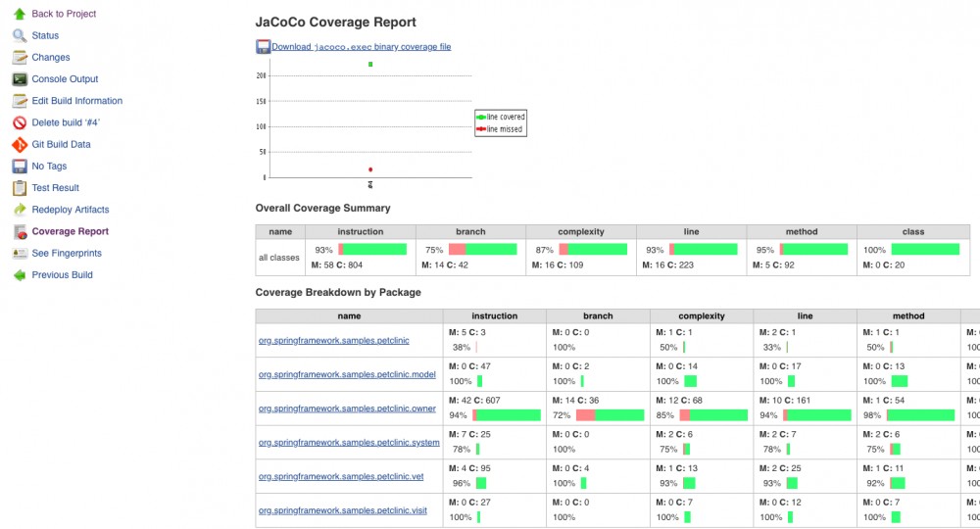
Task: Click the overall complexity 87% coverage bar
Action: [x=593, y=250]
